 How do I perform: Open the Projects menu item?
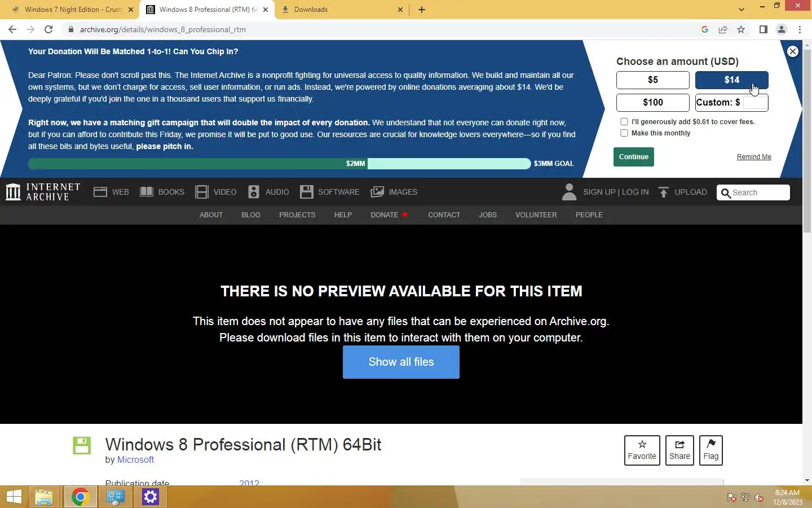(297, 215)
